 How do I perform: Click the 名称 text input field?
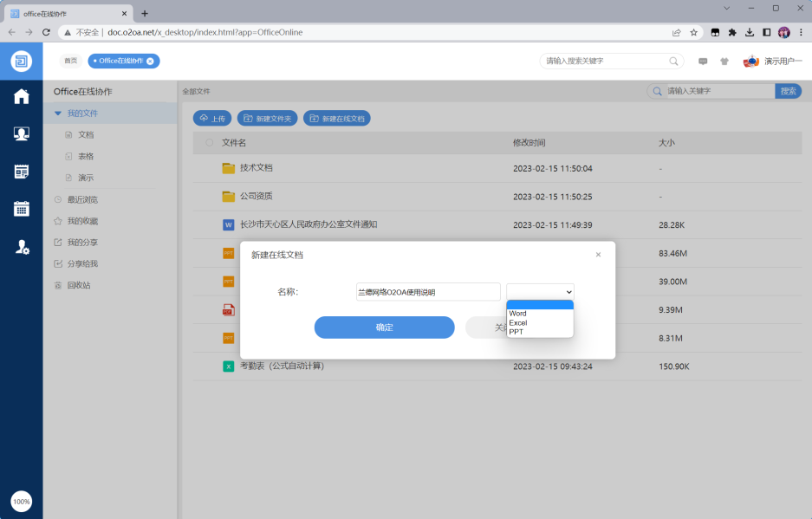(x=428, y=292)
